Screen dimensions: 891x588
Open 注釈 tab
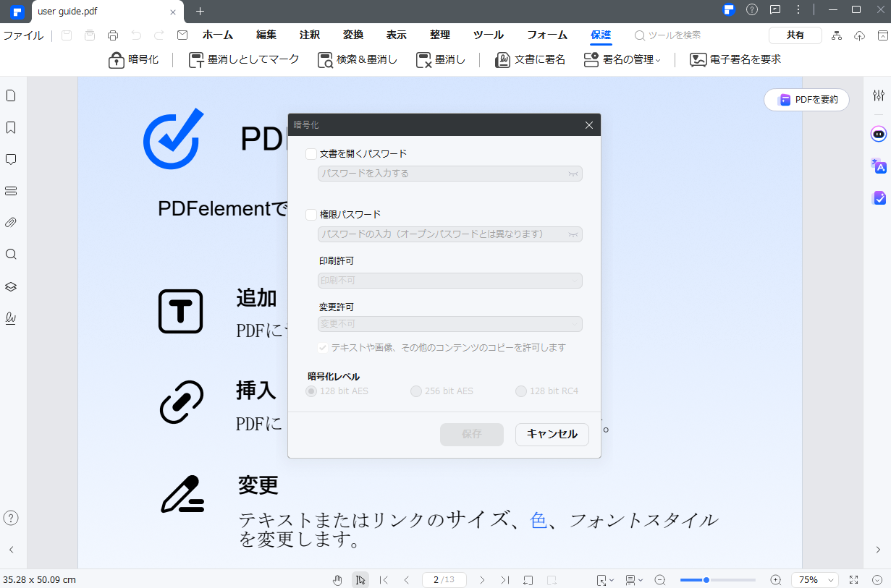(x=310, y=35)
